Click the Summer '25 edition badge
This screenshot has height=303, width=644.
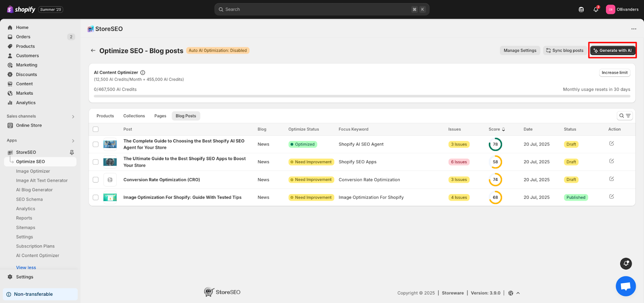click(51, 9)
